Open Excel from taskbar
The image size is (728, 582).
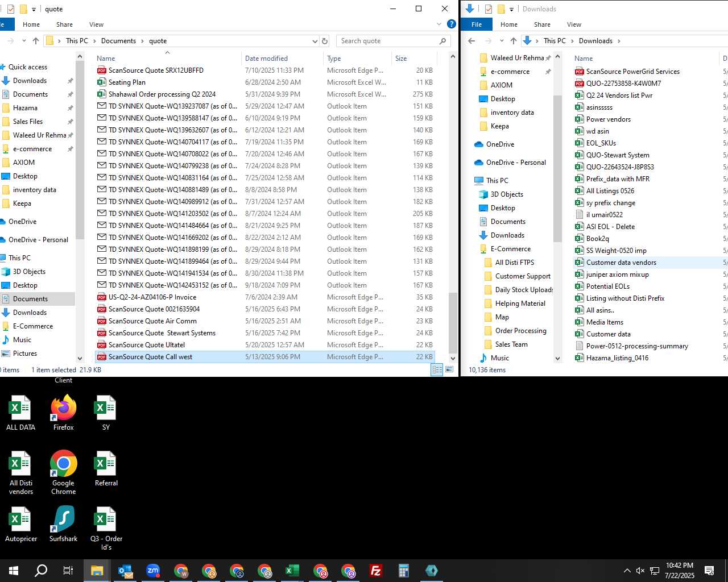[x=292, y=571]
